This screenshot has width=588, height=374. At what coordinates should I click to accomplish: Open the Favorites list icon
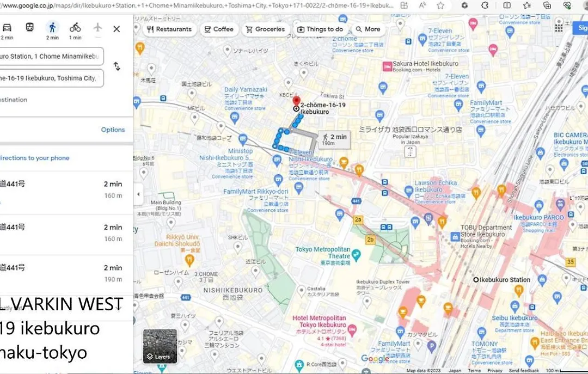click(x=527, y=5)
